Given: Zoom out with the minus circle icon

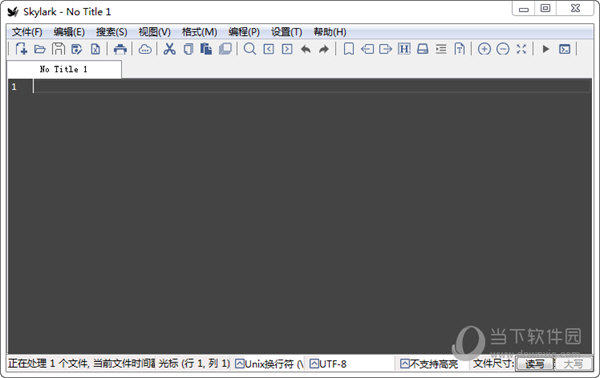Looking at the screenshot, I should (x=503, y=49).
